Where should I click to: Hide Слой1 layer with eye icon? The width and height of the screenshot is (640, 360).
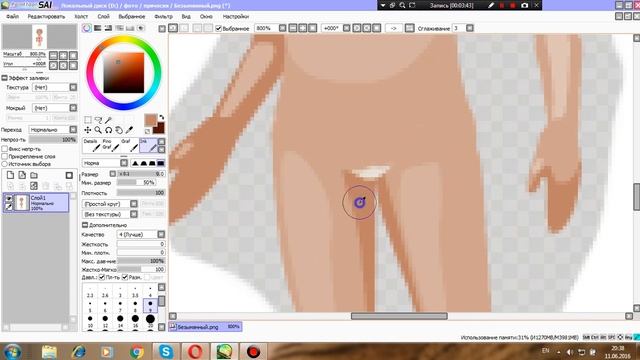coord(8,199)
